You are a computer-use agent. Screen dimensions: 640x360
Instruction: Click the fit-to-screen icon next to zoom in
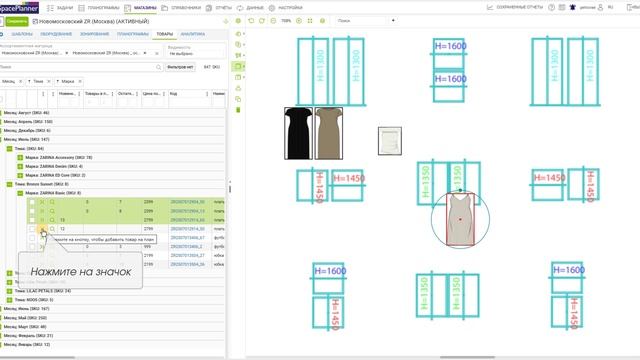[x=310, y=20]
